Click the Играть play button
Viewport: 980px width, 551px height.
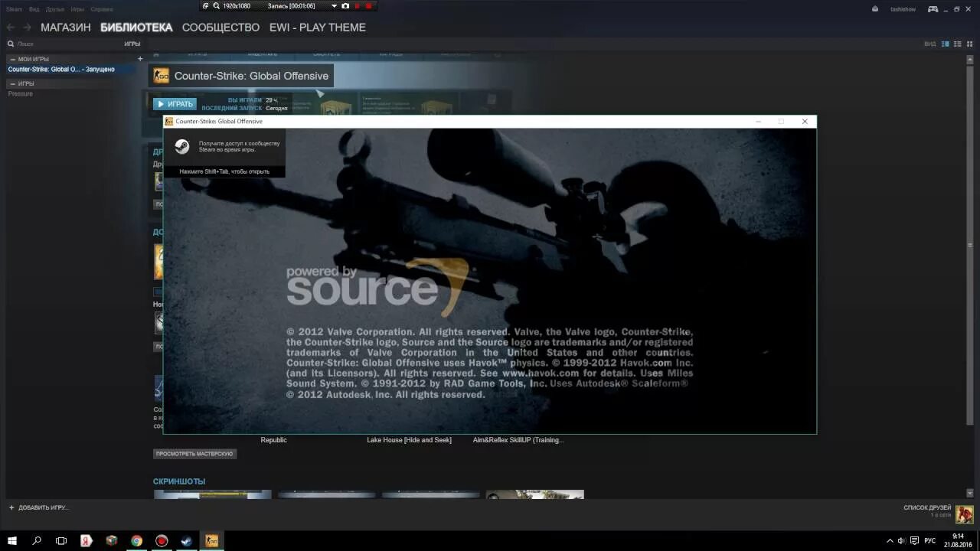click(175, 104)
